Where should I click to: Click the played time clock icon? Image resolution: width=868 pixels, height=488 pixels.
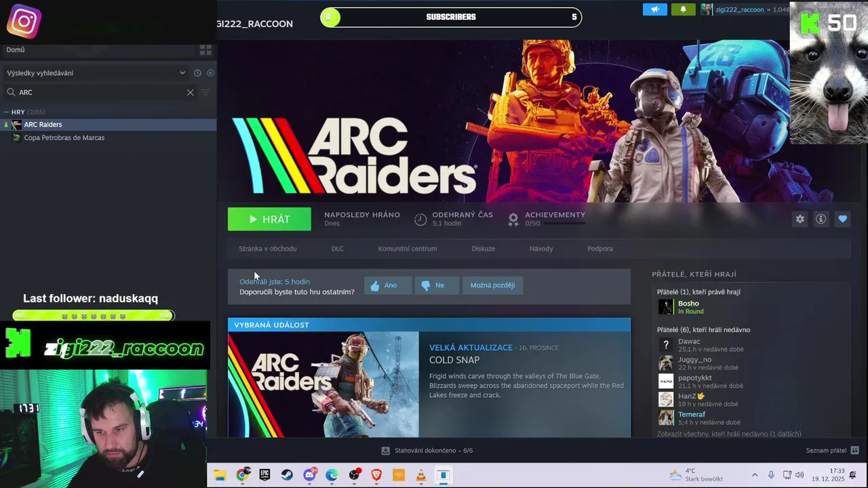point(420,220)
